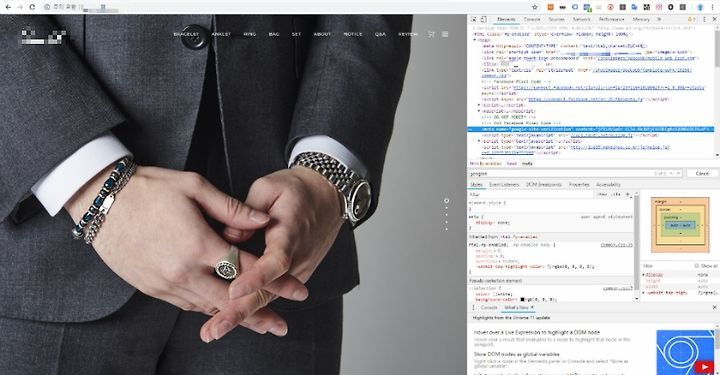The image size is (720, 375).
Task: Switch to the DOM Breakpoints sub-tab
Action: [544, 185]
